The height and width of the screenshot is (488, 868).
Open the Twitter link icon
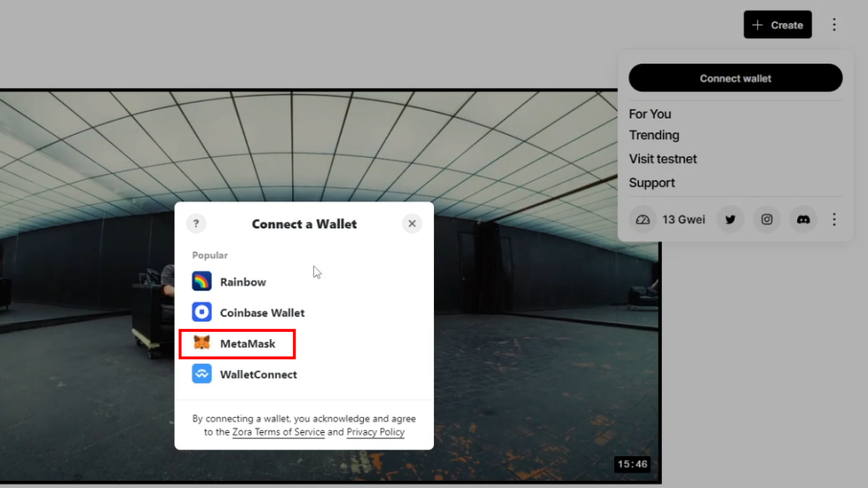[x=731, y=220]
